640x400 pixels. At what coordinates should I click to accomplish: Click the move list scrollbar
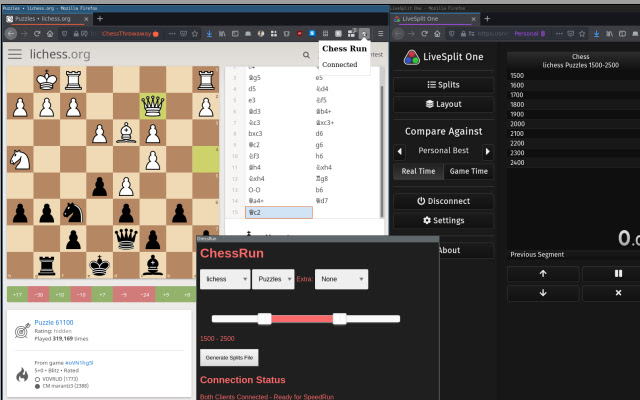click(x=382, y=151)
